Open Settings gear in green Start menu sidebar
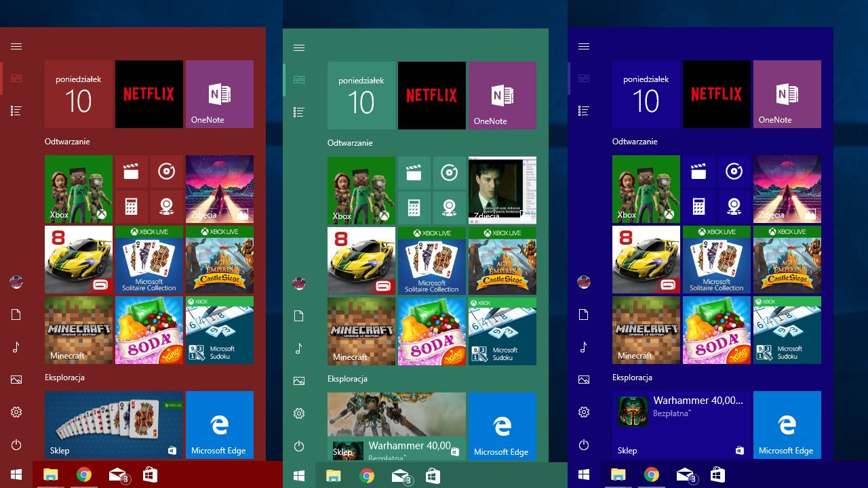This screenshot has width=868, height=488. click(x=299, y=413)
